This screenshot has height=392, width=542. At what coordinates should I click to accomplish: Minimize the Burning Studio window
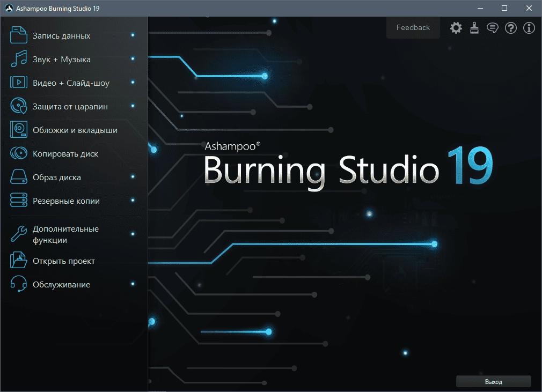click(480, 8)
